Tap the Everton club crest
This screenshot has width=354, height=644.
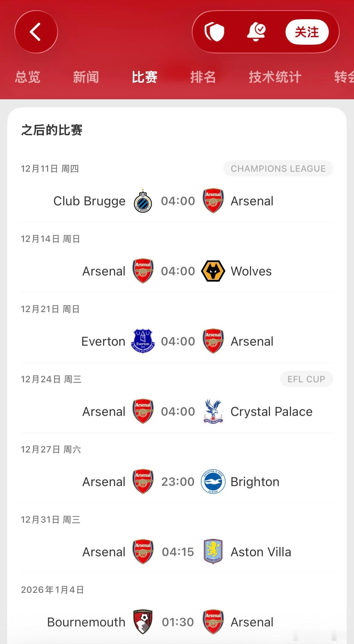[x=143, y=341]
